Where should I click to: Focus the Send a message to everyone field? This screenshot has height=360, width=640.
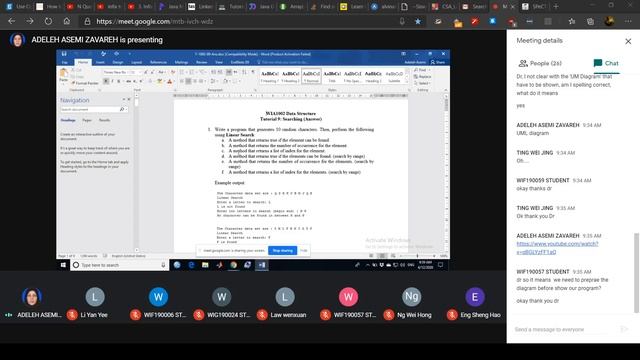(563, 329)
